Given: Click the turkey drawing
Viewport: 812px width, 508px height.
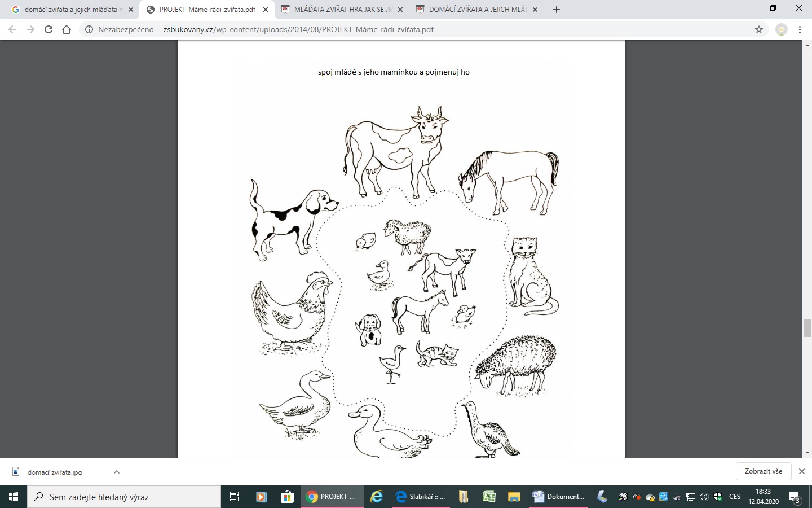Looking at the screenshot, I should point(489,430).
